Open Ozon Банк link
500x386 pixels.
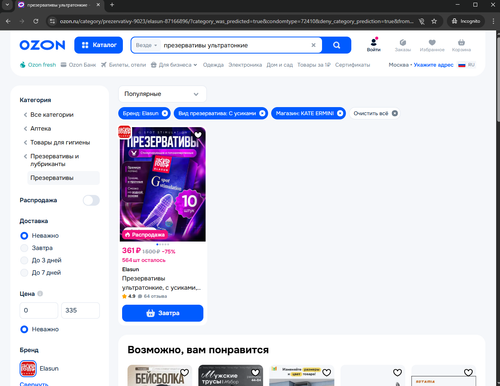coord(78,65)
